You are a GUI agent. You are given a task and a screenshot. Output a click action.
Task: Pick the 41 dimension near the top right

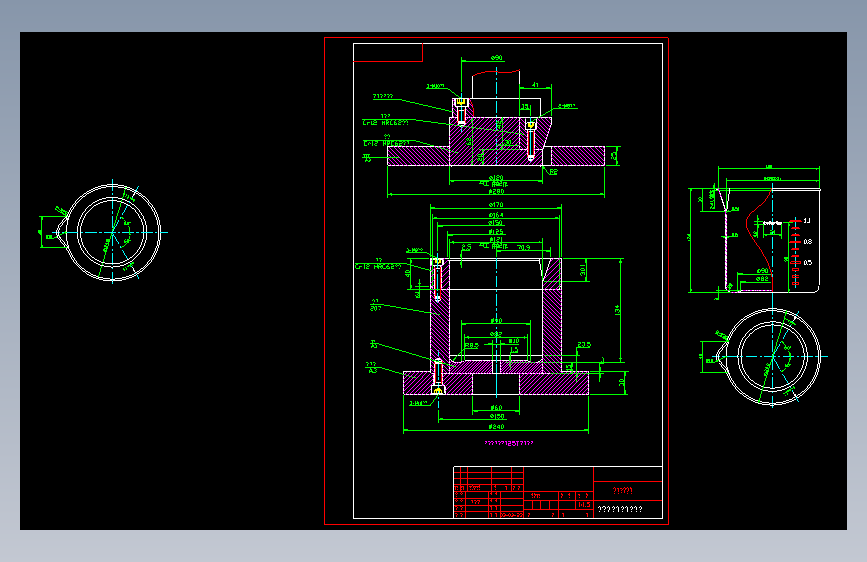click(535, 85)
